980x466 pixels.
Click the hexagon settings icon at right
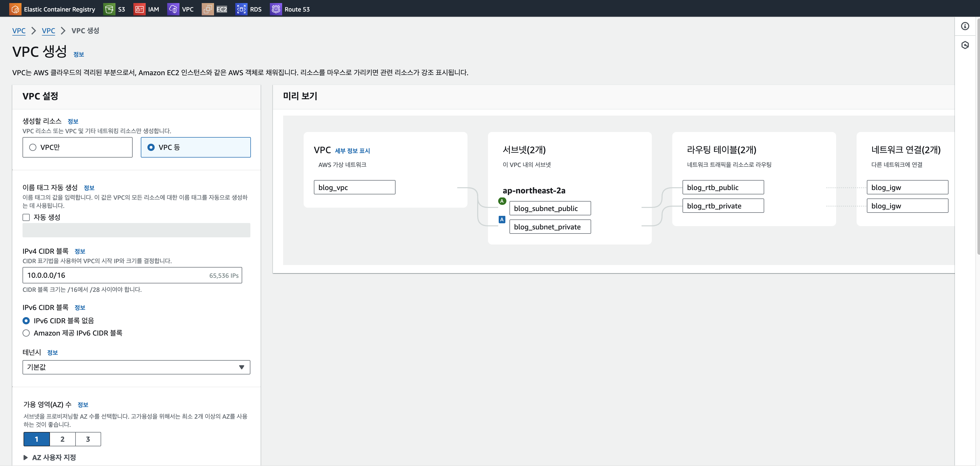click(x=965, y=45)
